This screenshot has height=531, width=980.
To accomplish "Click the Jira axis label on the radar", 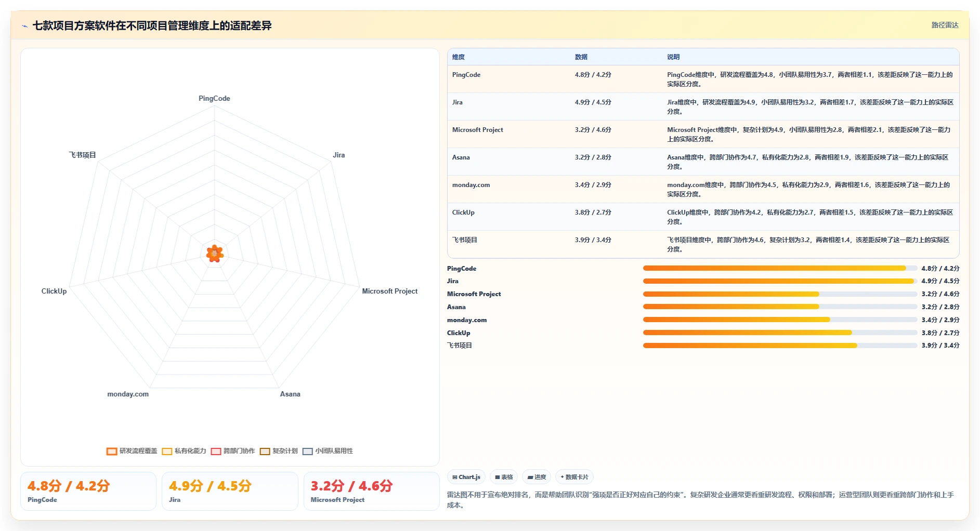I will click(339, 155).
